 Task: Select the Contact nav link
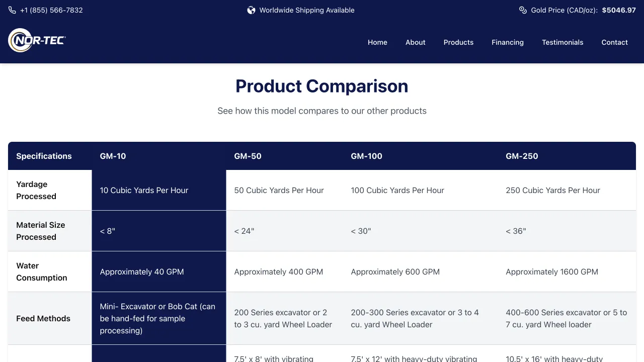tap(614, 42)
